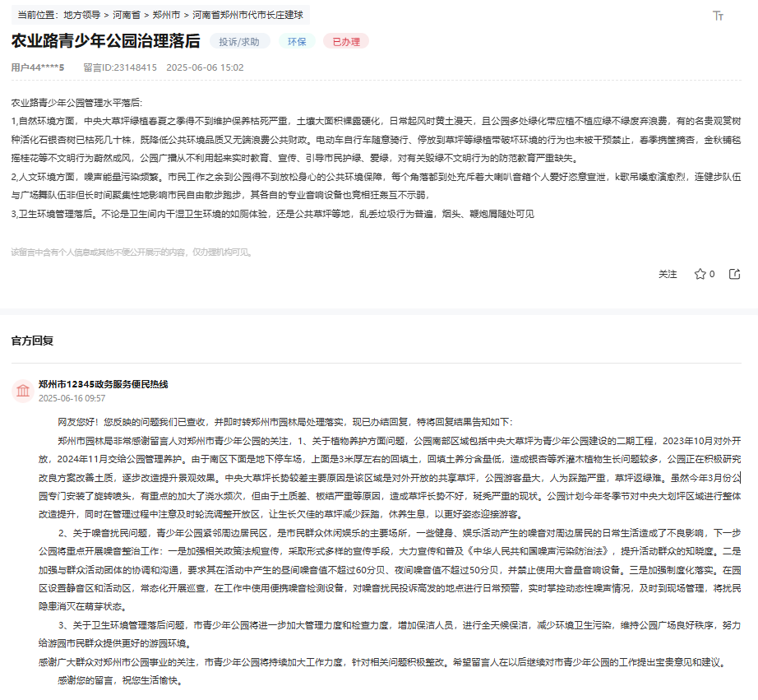The height and width of the screenshot is (700, 758).
Task: Click the 留言ID:23148415 text
Action: point(120,67)
